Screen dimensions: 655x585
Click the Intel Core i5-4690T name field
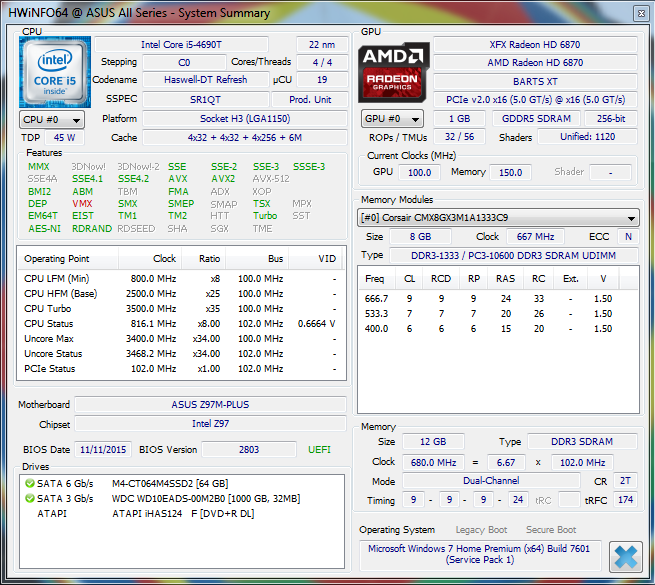click(x=181, y=45)
